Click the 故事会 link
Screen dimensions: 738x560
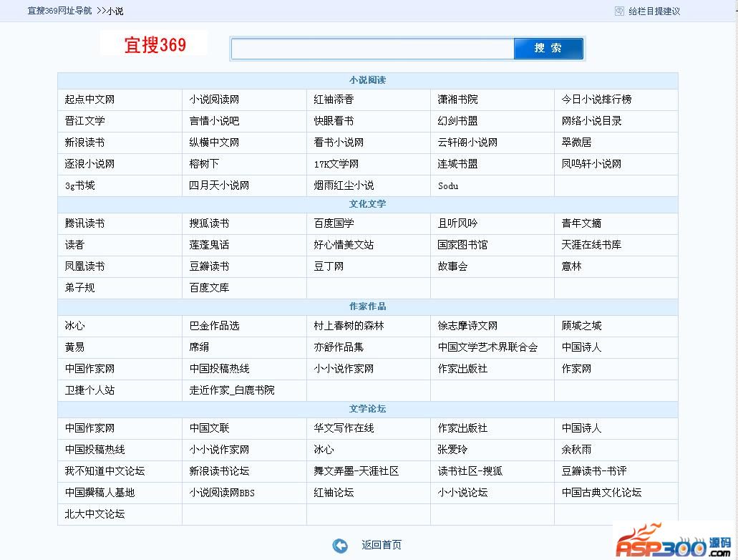[x=452, y=266]
